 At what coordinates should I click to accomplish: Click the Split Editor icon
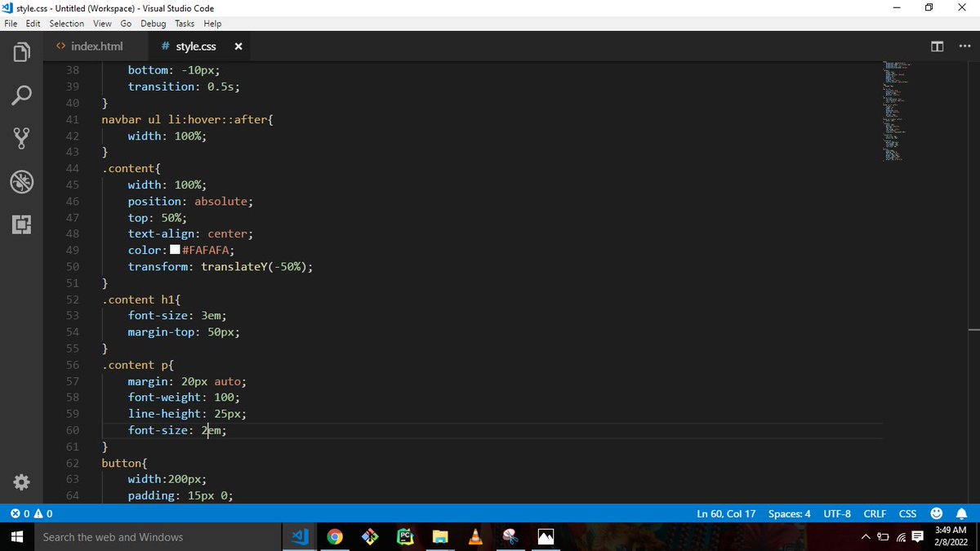point(937,47)
